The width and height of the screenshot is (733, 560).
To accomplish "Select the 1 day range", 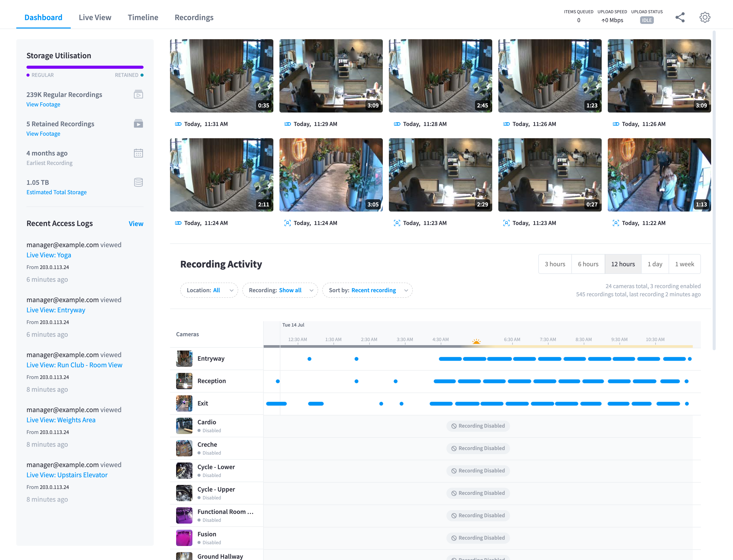I will tap(655, 264).
